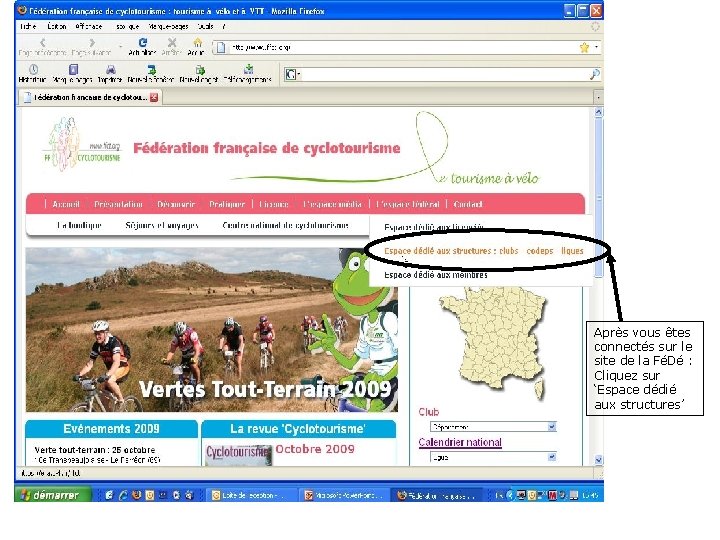Open the Ligue dropdown under Calendrier national

pos(493,457)
